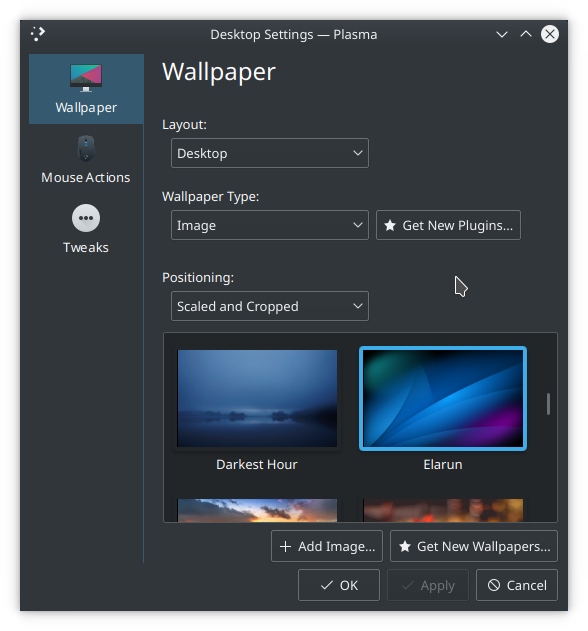This screenshot has height=631, width=588.
Task: Choose the orange bokeh wallpaper thumbnail
Action: [x=443, y=510]
